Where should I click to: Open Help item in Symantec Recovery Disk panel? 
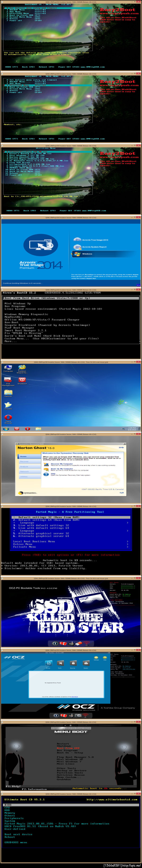pyautogui.click(x=53, y=473)
